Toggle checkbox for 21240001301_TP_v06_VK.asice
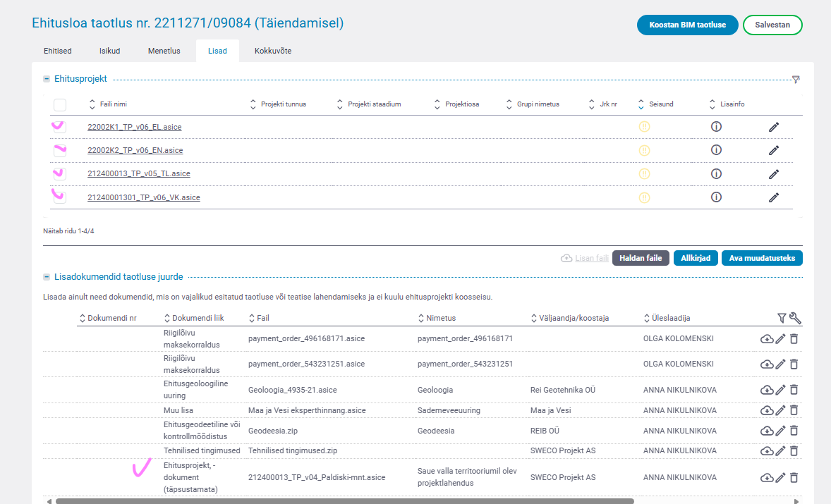This screenshot has height=504, width=831. click(x=60, y=197)
